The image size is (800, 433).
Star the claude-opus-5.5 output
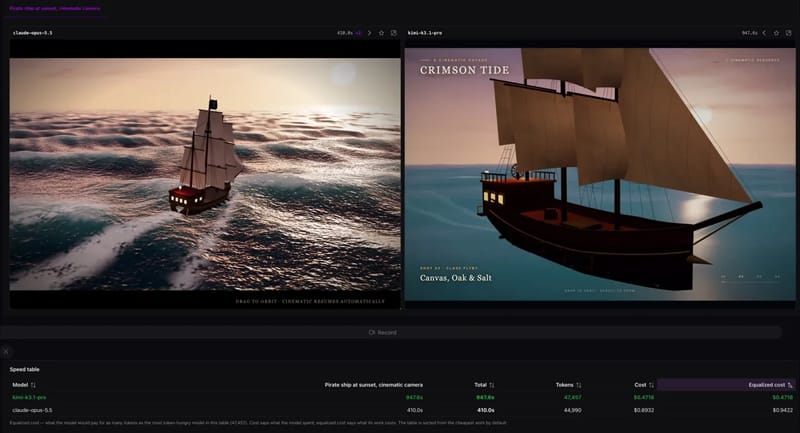point(381,33)
